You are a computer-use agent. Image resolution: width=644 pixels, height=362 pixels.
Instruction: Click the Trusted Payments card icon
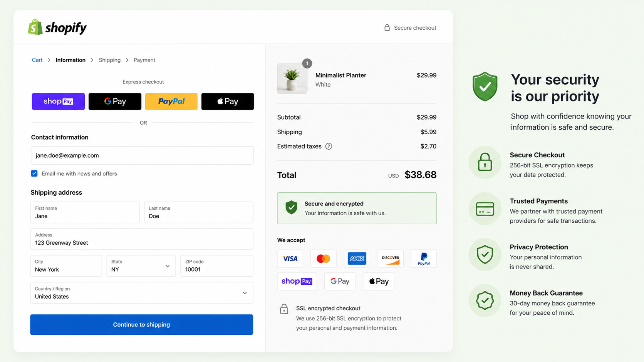tap(485, 209)
